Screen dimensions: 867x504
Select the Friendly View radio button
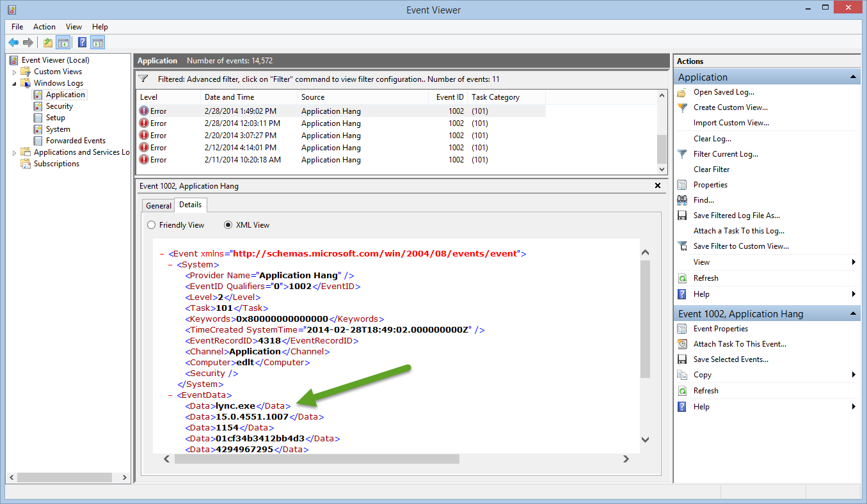click(x=152, y=225)
